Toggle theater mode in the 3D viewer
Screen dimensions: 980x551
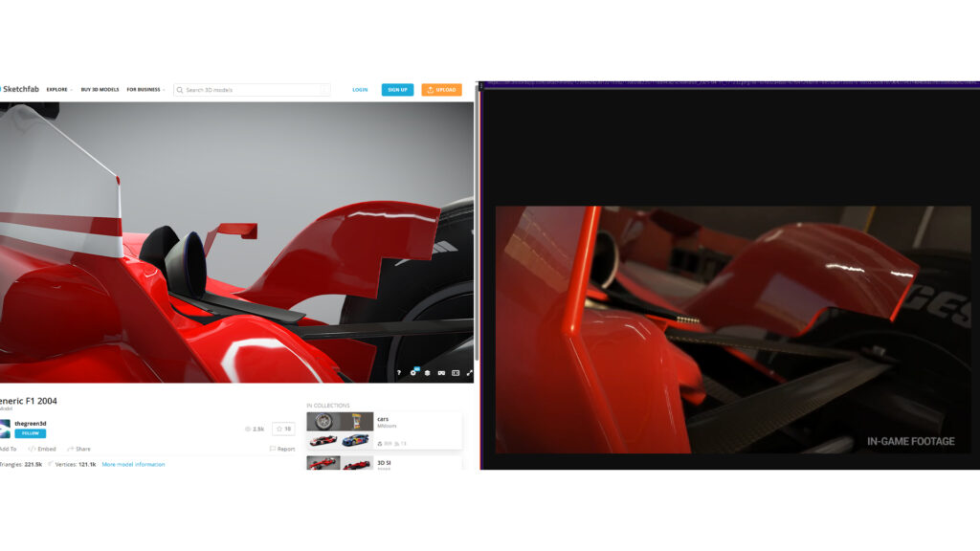point(456,373)
